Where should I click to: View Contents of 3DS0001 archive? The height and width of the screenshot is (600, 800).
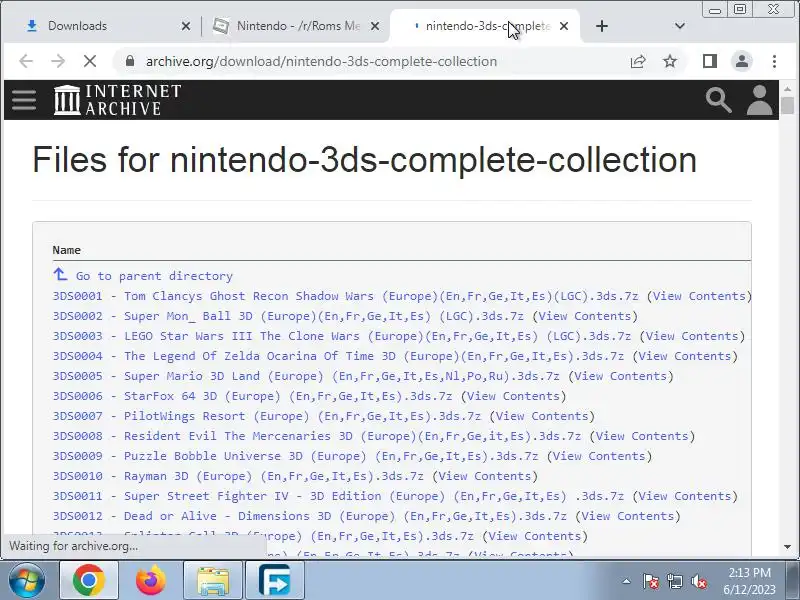[699, 296]
